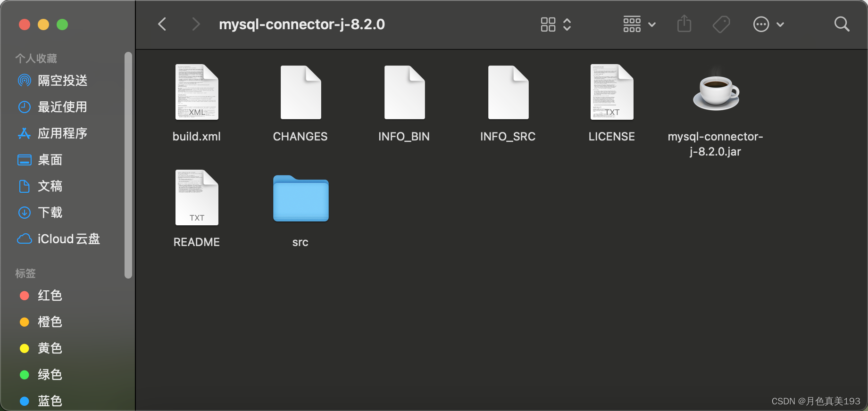
Task: Go back using the left chevron button
Action: point(162,24)
